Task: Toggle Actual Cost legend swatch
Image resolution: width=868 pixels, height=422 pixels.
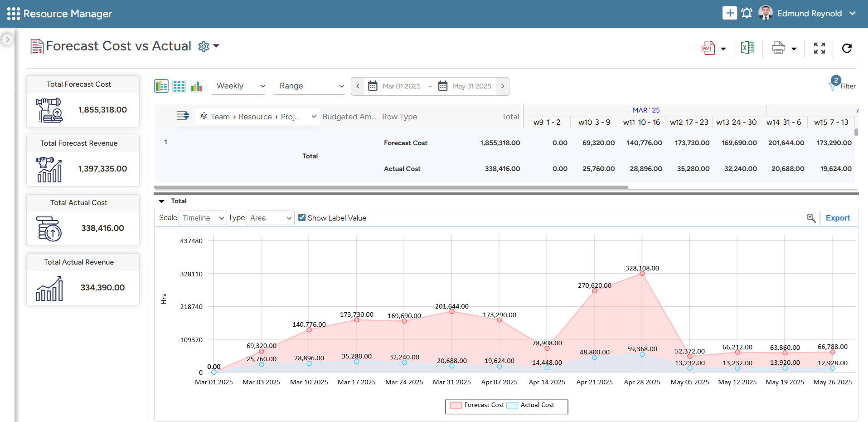Action: point(512,405)
